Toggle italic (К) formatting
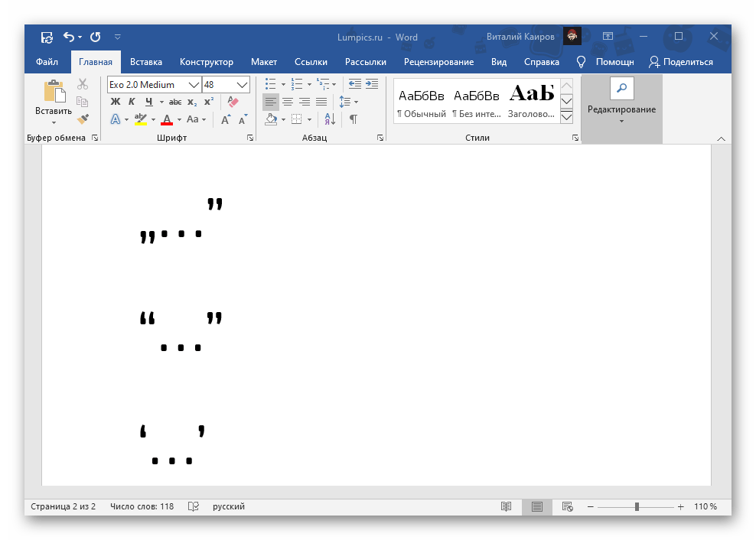 pyautogui.click(x=132, y=102)
